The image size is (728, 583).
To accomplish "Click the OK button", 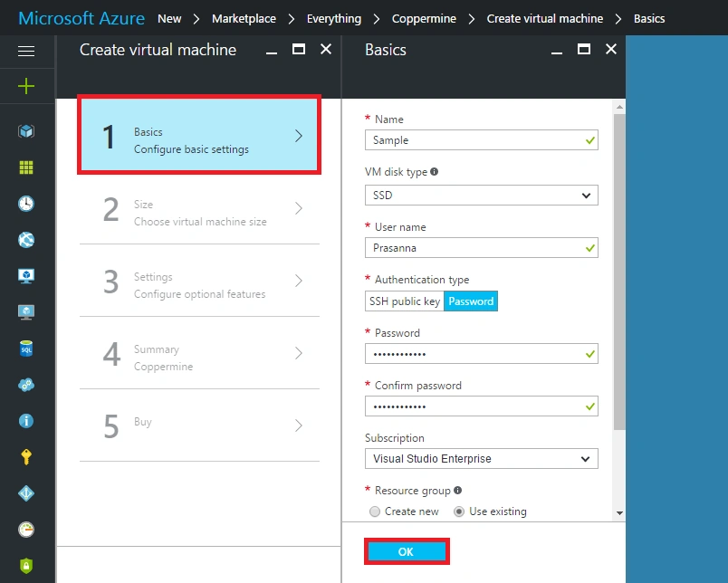I will [x=407, y=551].
